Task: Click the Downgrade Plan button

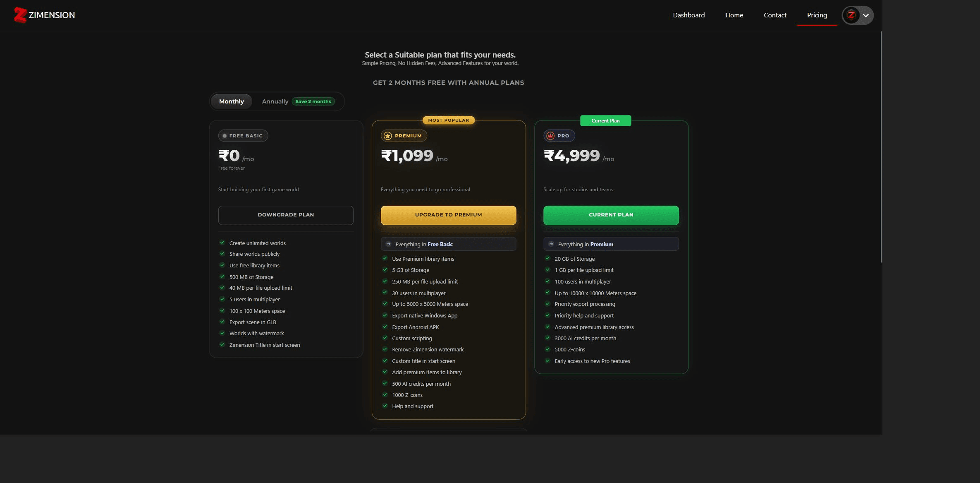Action: point(286,215)
